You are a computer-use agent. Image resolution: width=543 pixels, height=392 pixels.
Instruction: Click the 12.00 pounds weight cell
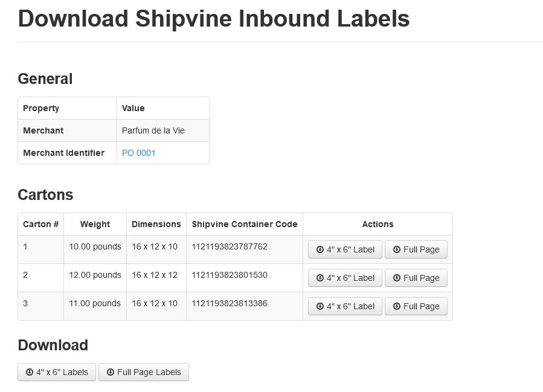95,275
